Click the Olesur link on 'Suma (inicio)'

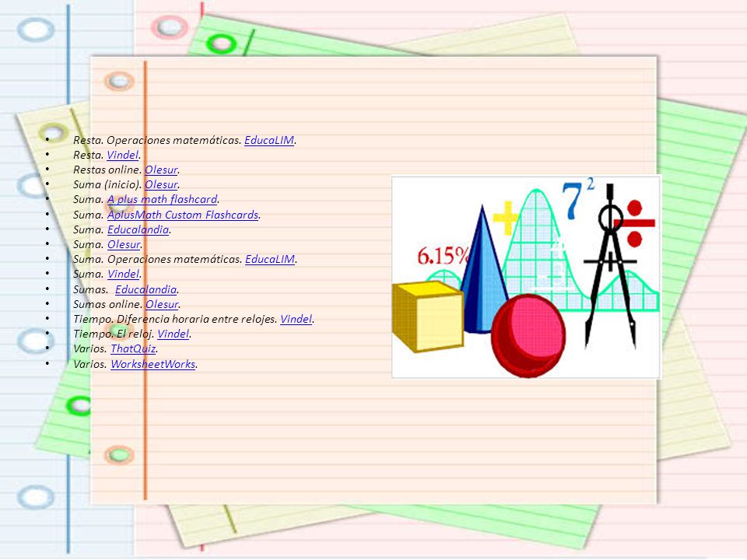[x=161, y=184]
